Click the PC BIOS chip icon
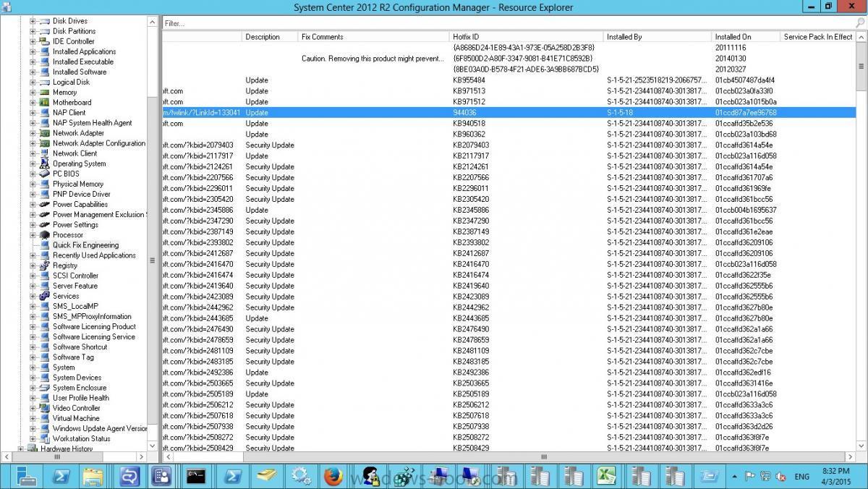 [44, 174]
